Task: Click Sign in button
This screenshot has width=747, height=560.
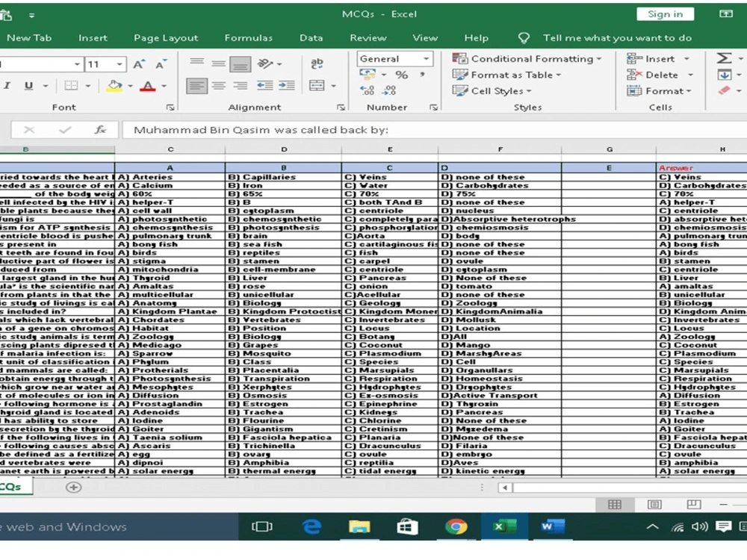Action: [665, 14]
